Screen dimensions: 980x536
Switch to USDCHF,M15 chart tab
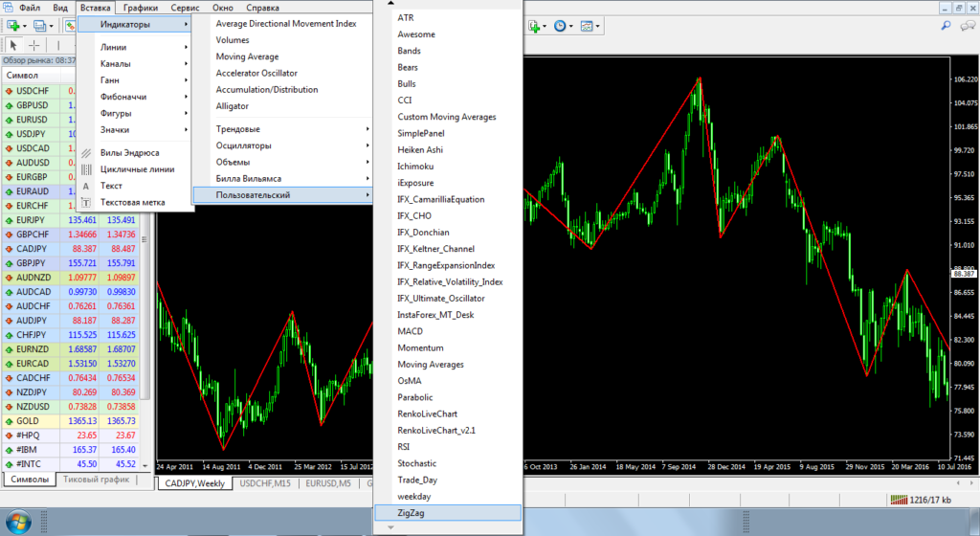[x=266, y=483]
